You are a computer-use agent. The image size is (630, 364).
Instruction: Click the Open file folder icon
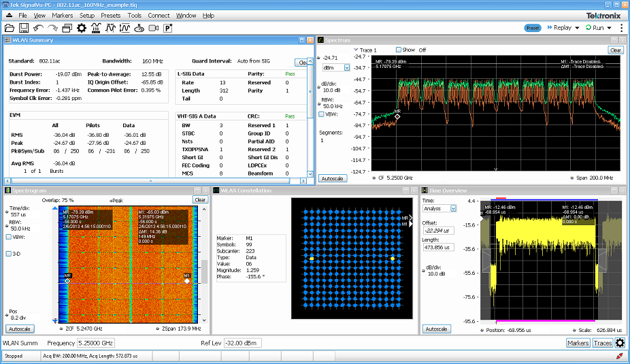(10, 28)
